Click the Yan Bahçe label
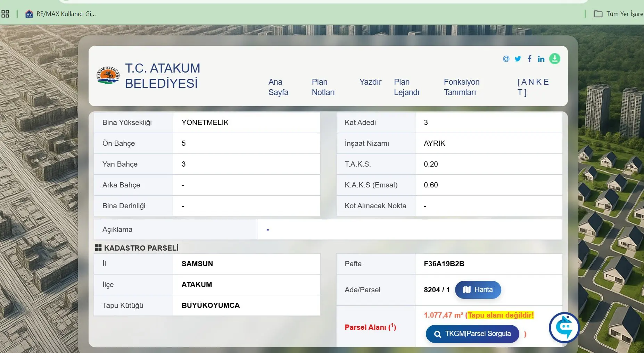Viewport: 644px width, 353px height. pyautogui.click(x=120, y=164)
